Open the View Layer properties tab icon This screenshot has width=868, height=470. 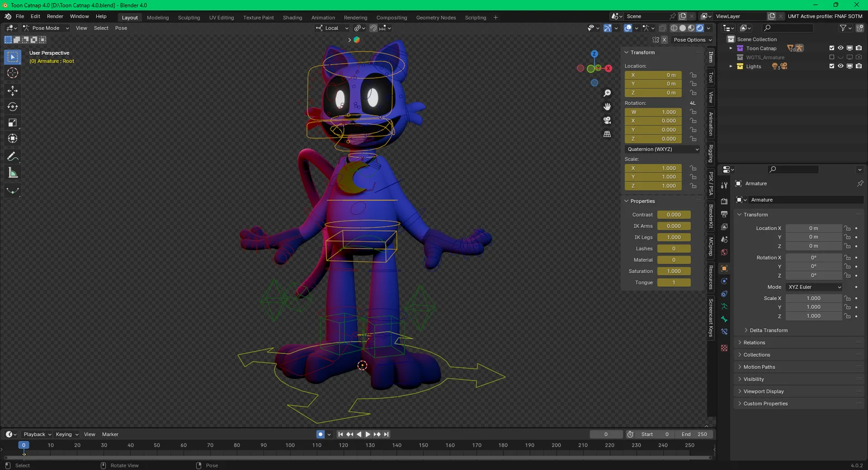tap(724, 227)
